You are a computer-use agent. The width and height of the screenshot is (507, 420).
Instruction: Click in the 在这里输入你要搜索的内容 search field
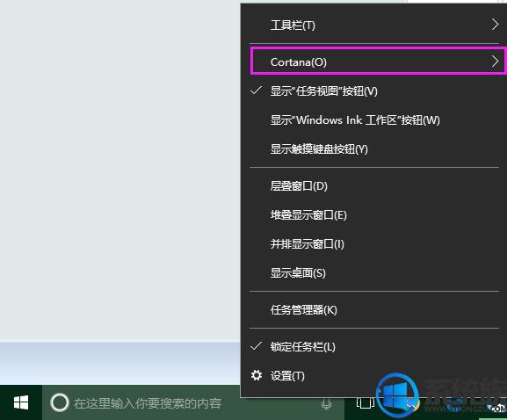[x=193, y=402]
